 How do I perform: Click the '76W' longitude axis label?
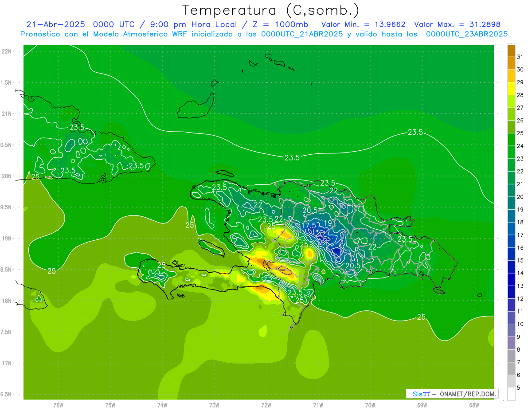click(58, 405)
